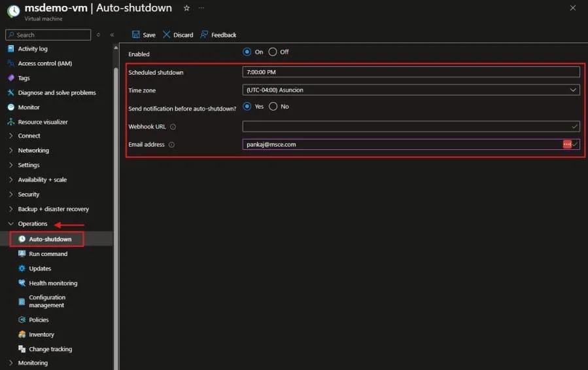Click the Feedback person icon
The width and height of the screenshot is (588, 370).
coord(204,35)
